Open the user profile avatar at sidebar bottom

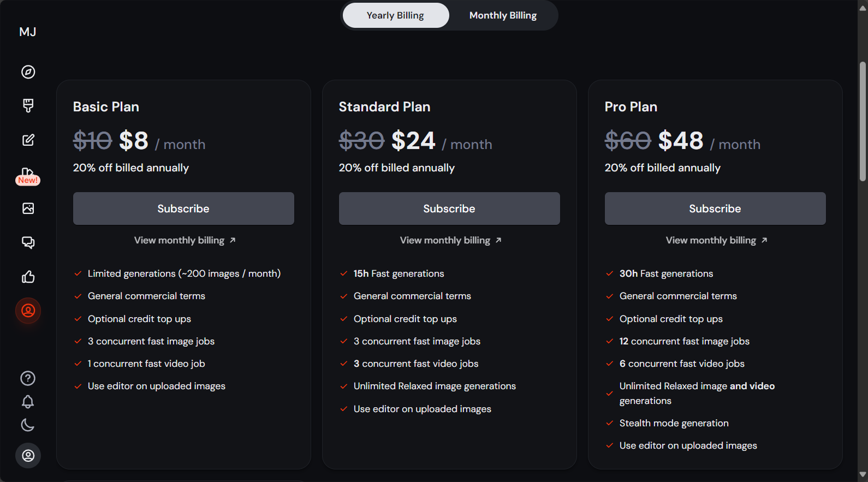point(28,455)
